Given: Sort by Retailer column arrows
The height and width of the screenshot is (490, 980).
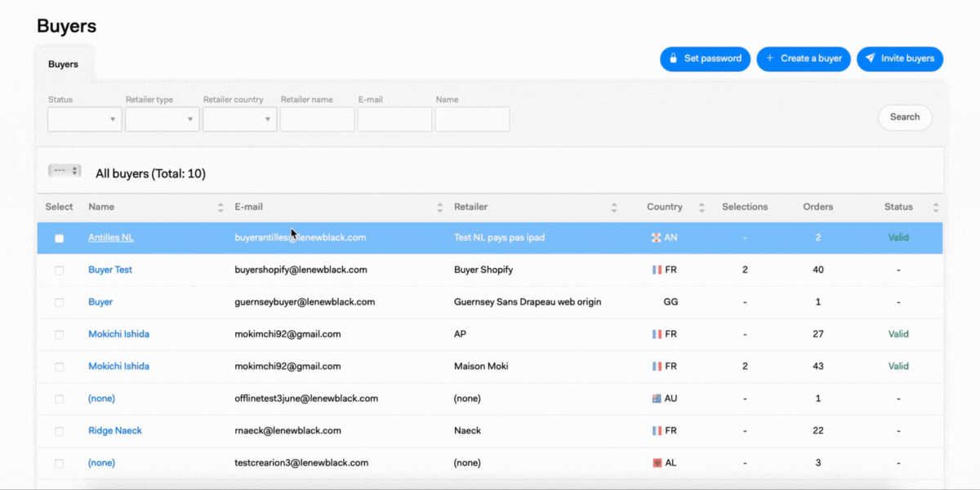Looking at the screenshot, I should pyautogui.click(x=614, y=207).
